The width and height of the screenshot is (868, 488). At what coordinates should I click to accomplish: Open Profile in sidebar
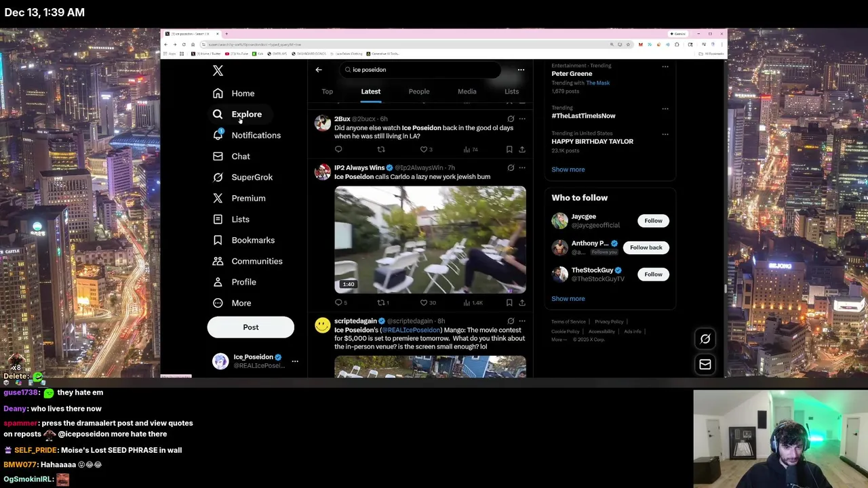click(x=234, y=282)
